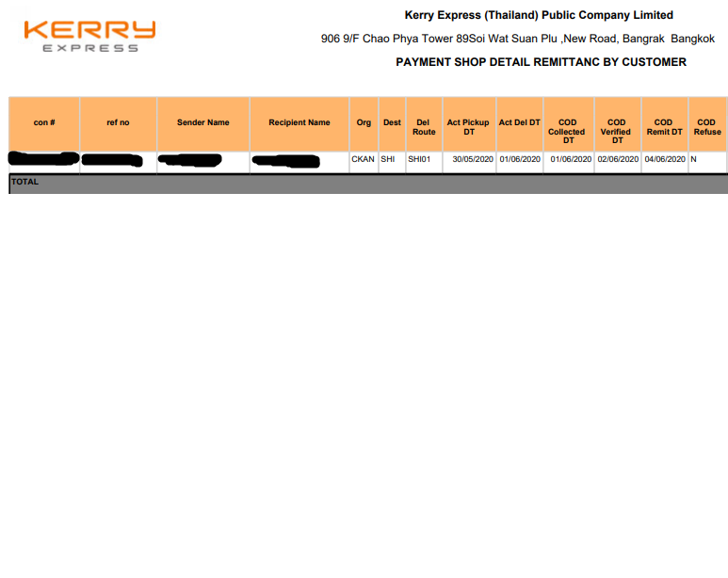Click the Chao Phya Tower address line
This screenshot has height=578, width=728.
point(518,39)
